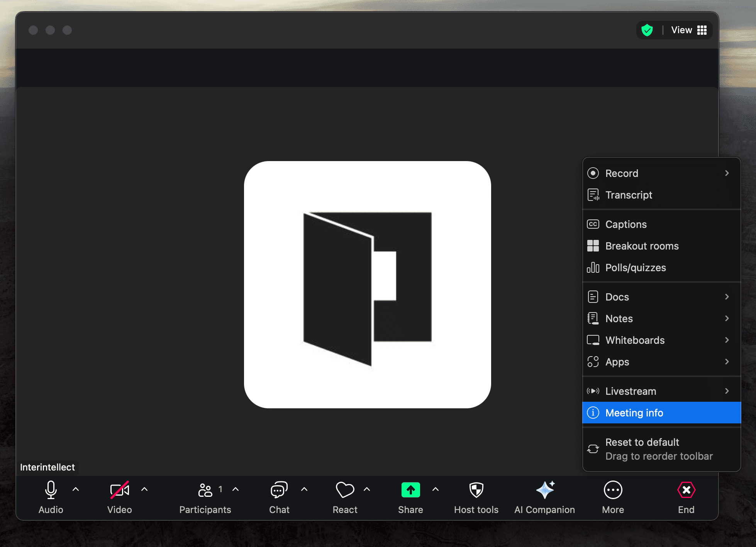Expand the React options arrow
The width and height of the screenshot is (756, 547).
(x=367, y=489)
